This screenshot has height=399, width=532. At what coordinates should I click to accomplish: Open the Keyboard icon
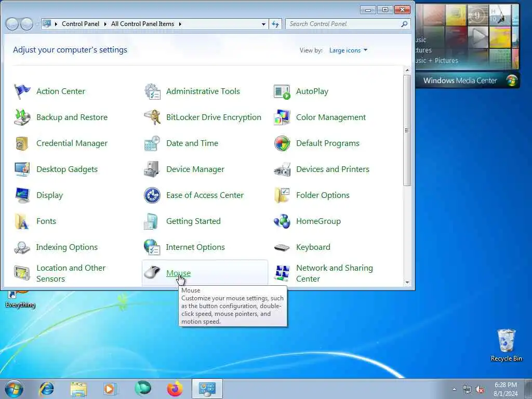(x=282, y=248)
